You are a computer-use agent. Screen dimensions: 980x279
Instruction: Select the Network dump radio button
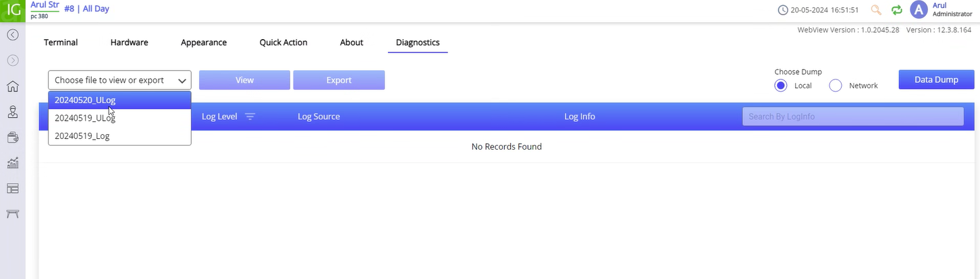[x=835, y=86]
